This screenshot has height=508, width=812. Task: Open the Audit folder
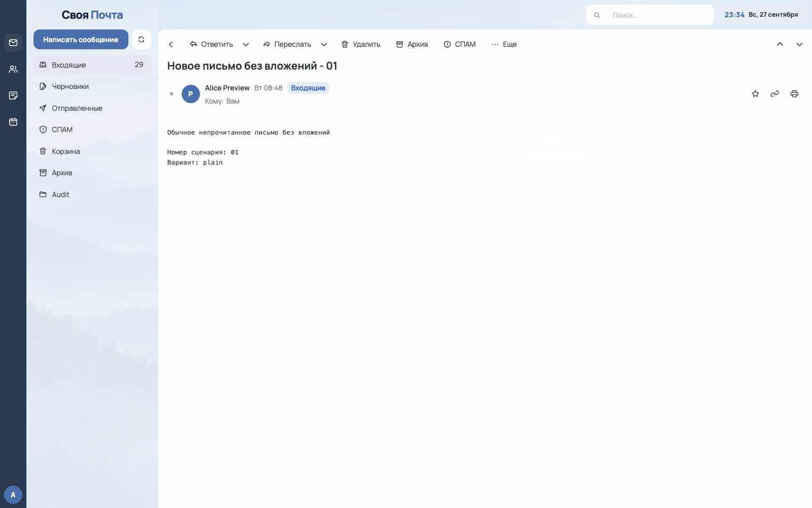pyautogui.click(x=92, y=195)
